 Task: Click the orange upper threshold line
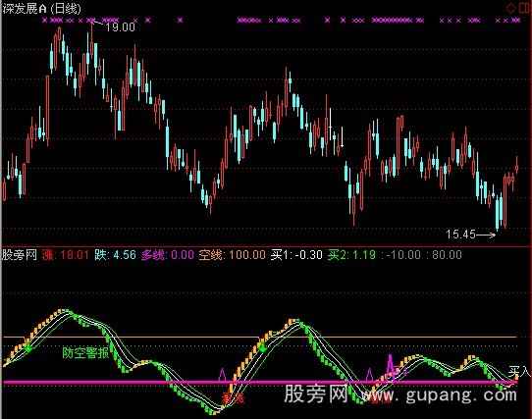coord(259,337)
